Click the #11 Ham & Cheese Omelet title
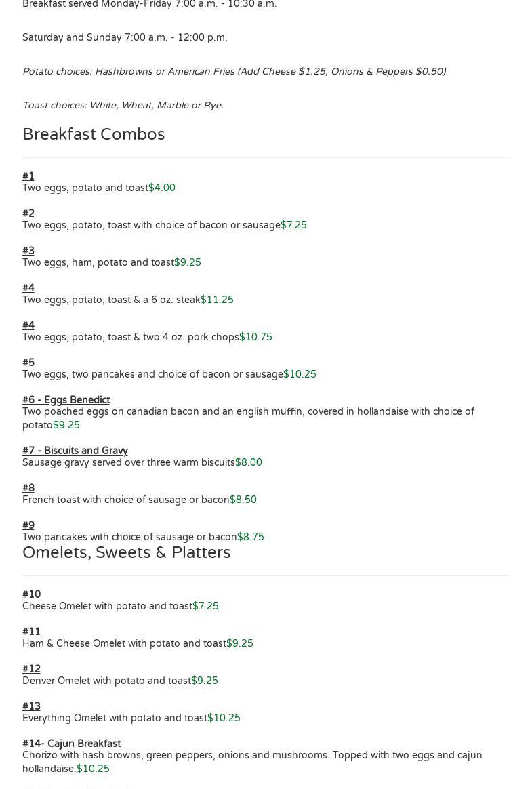Image resolution: width=532 pixels, height=789 pixels. 31,632
